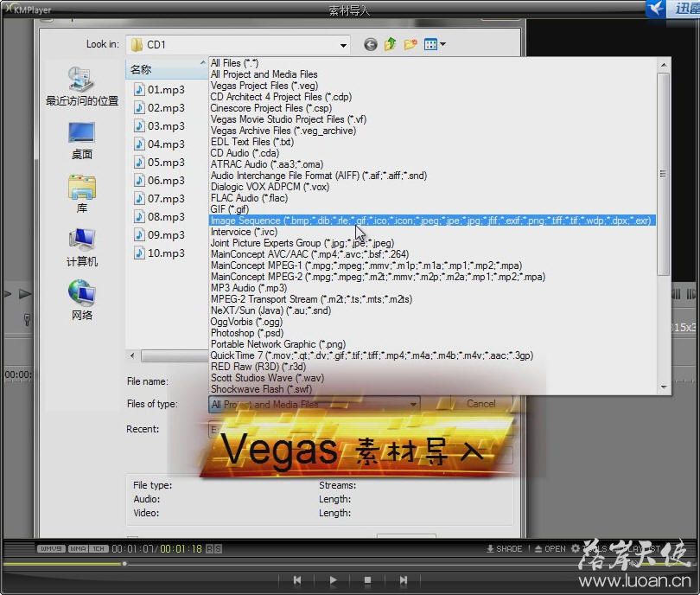Select file 09.mp3

point(159,235)
